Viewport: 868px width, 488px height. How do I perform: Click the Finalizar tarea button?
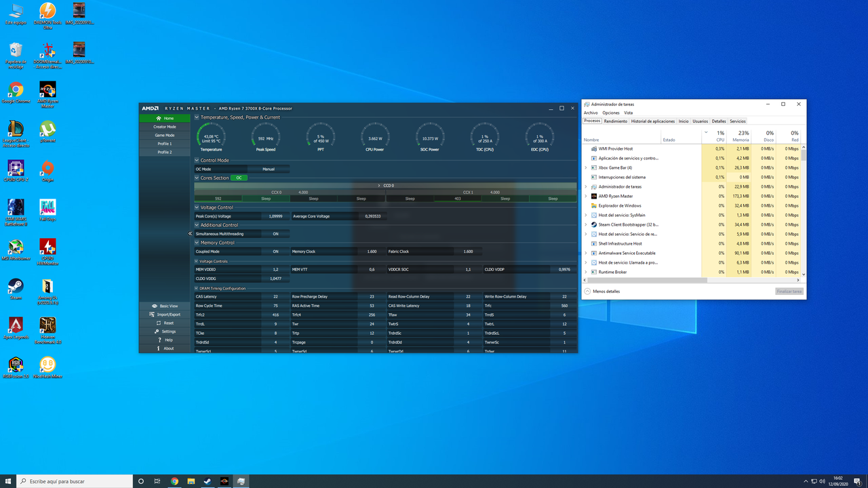pyautogui.click(x=789, y=291)
